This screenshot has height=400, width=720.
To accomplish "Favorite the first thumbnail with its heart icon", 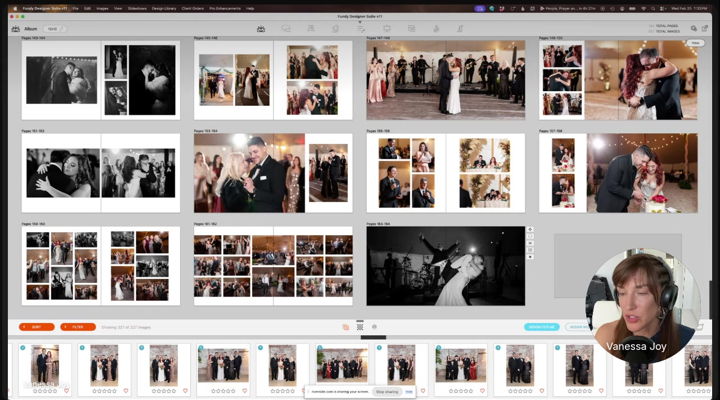I will 67,391.
